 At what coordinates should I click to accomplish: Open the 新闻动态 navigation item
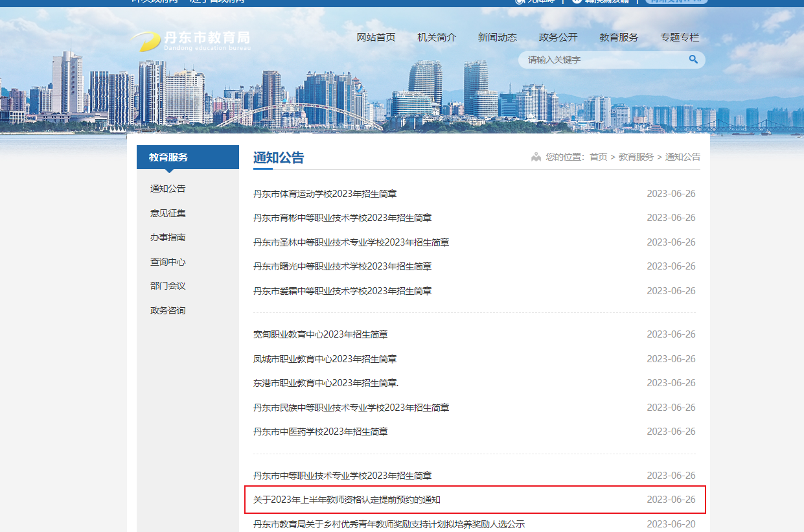[497, 38]
